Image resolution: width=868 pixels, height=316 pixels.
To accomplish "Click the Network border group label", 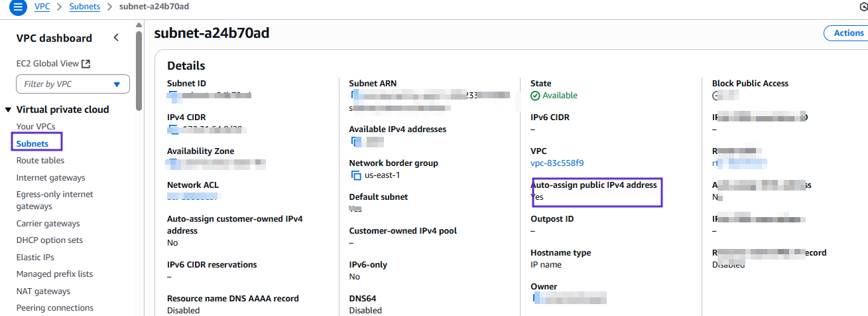I will (x=394, y=163).
